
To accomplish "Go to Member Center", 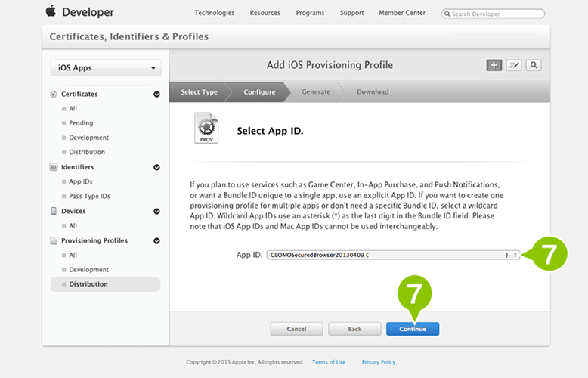I will (402, 13).
